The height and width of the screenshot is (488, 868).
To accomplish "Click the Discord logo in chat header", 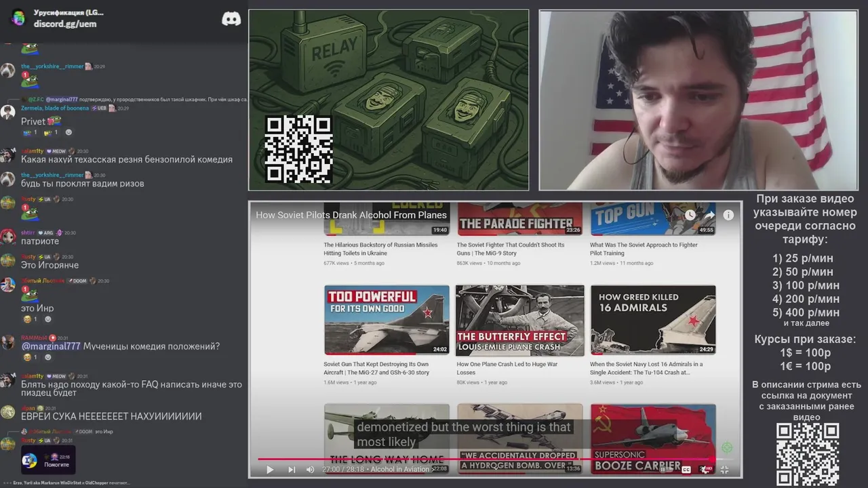I will (231, 19).
